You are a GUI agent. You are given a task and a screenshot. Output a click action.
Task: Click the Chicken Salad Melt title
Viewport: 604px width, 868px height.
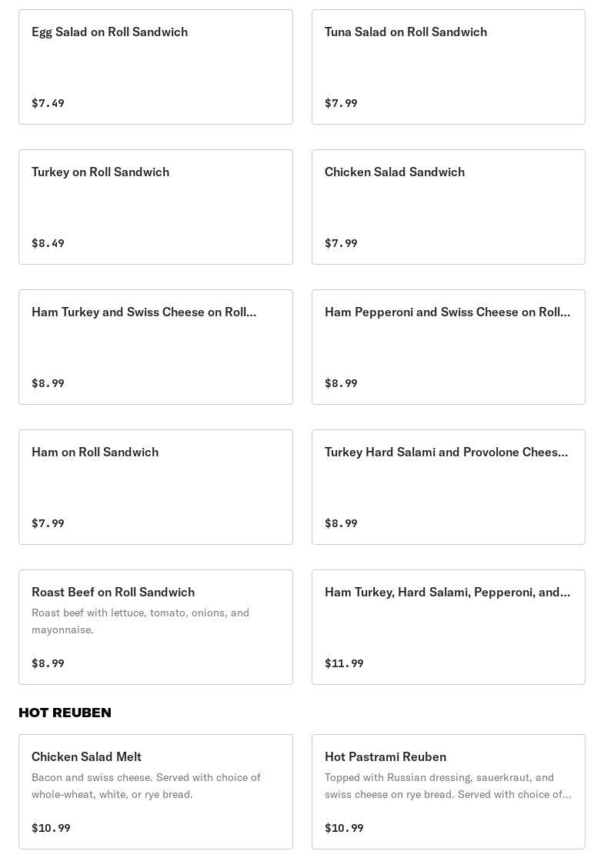pyautogui.click(x=87, y=756)
